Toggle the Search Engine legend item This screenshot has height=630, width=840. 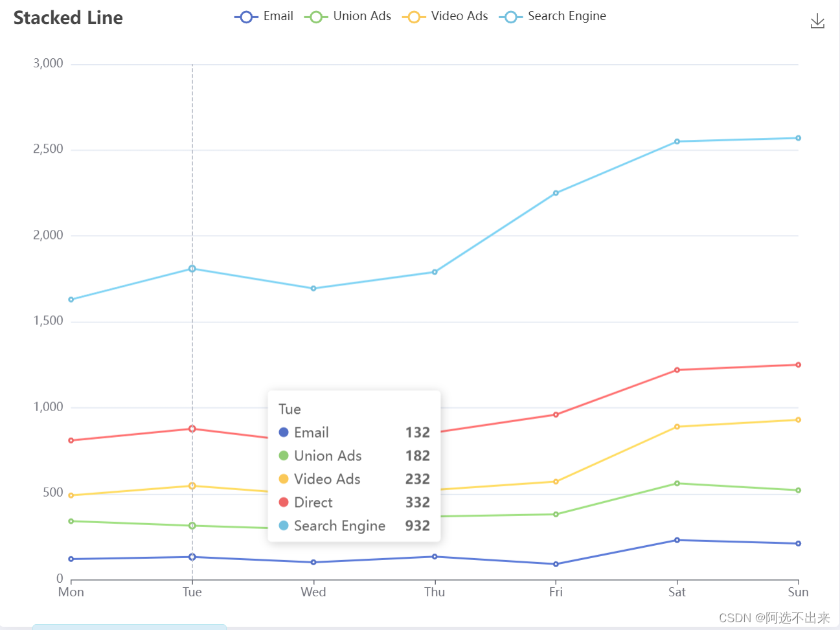pos(552,16)
